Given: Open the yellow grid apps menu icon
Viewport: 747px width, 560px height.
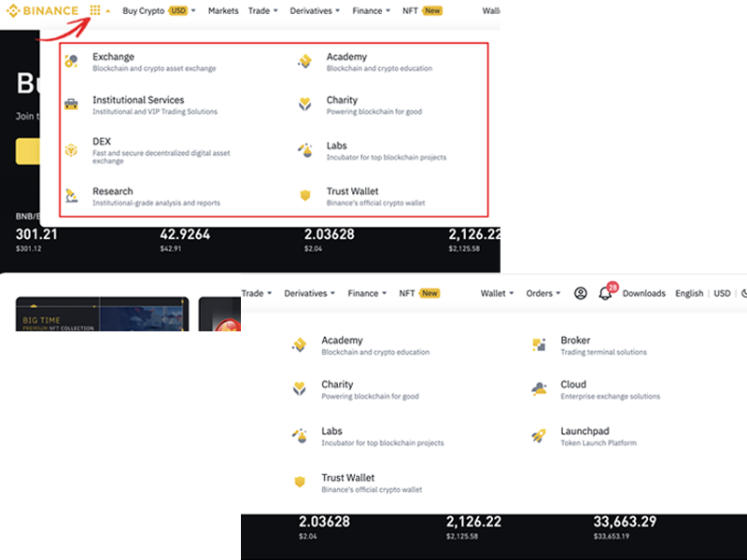Looking at the screenshot, I should point(95,10).
